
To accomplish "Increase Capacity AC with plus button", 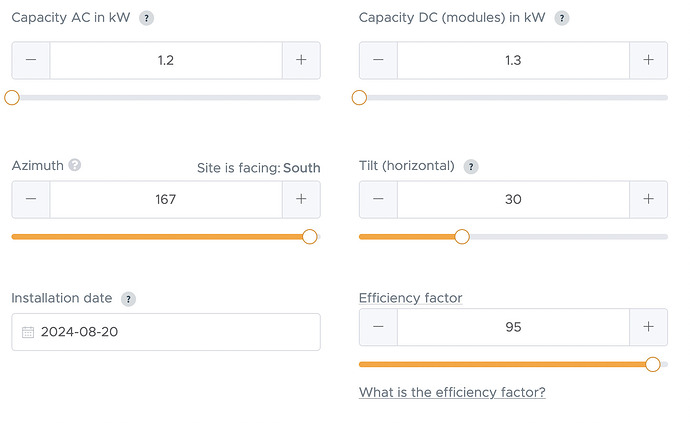I will tap(301, 60).
